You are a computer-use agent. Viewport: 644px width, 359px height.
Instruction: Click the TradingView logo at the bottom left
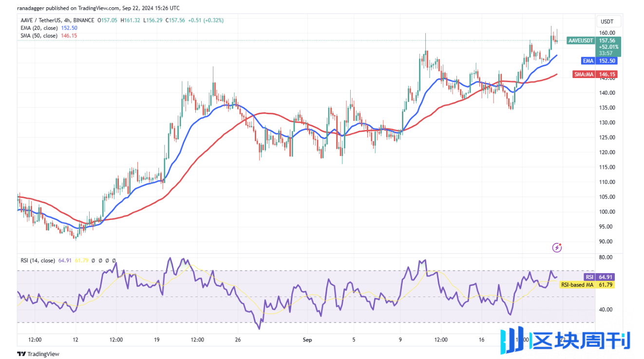(38, 354)
